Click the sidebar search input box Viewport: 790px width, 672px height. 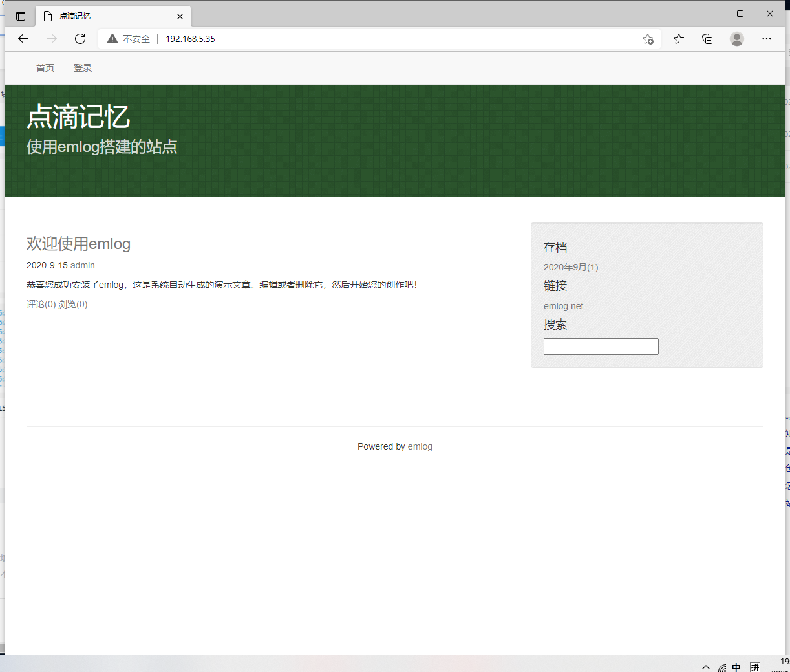pos(601,347)
